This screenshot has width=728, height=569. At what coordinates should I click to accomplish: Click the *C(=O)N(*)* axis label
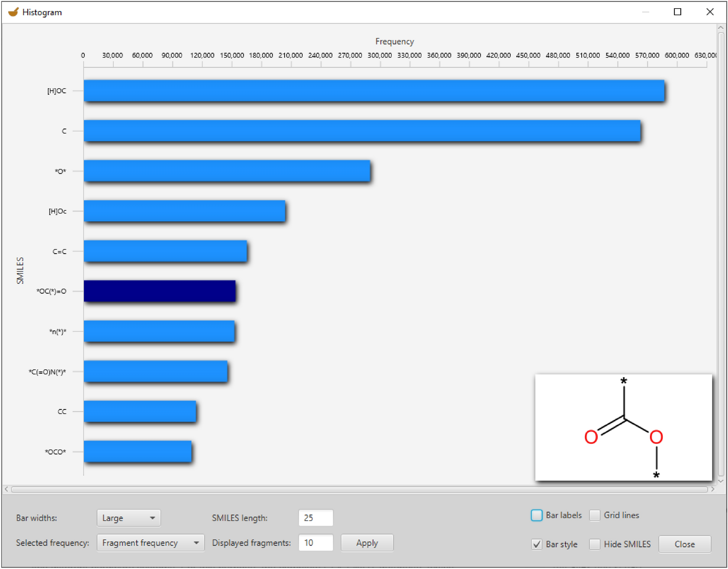47,372
